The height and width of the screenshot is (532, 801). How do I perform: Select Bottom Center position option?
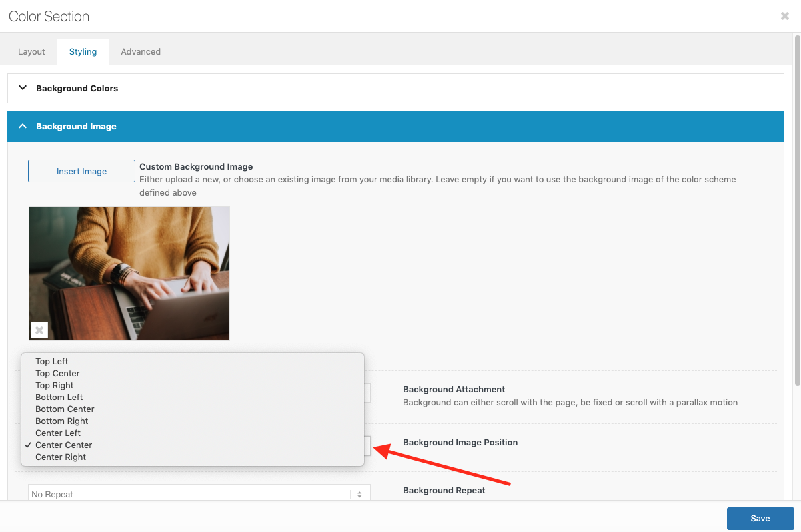(193, 409)
